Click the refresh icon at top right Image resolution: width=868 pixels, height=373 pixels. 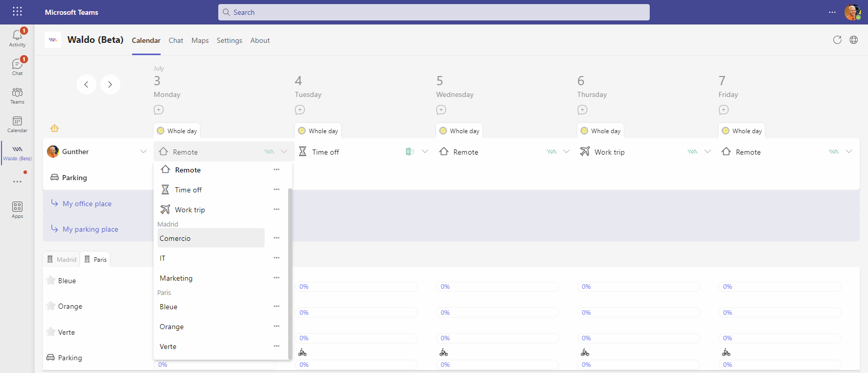[837, 40]
